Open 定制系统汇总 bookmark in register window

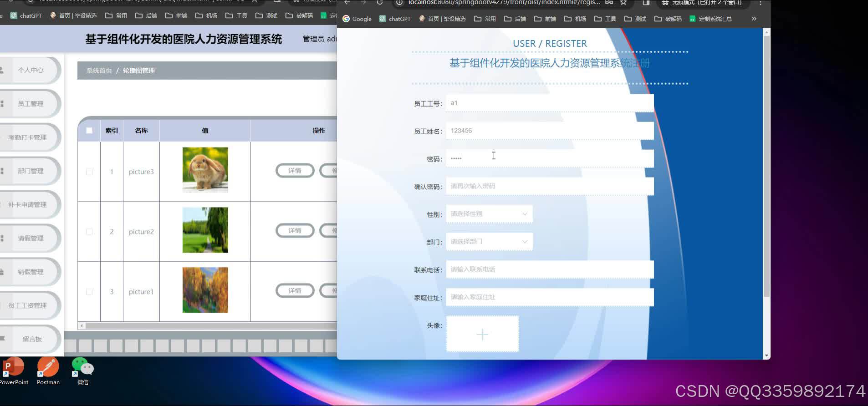(710, 19)
